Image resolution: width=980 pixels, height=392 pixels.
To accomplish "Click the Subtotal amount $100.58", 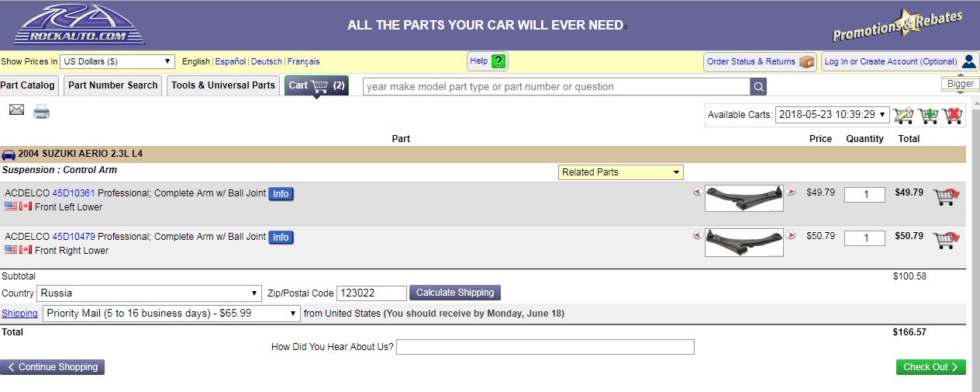I will point(909,276).
